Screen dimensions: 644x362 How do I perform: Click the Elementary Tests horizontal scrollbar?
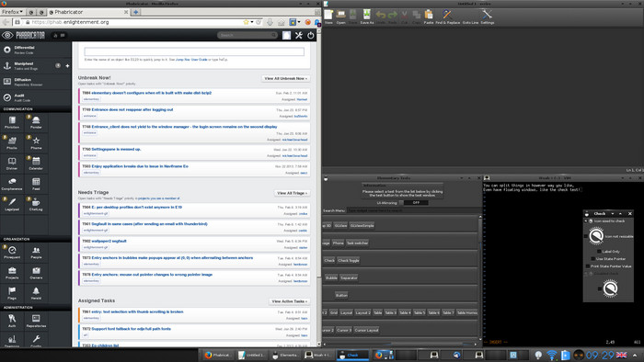[x=400, y=344]
